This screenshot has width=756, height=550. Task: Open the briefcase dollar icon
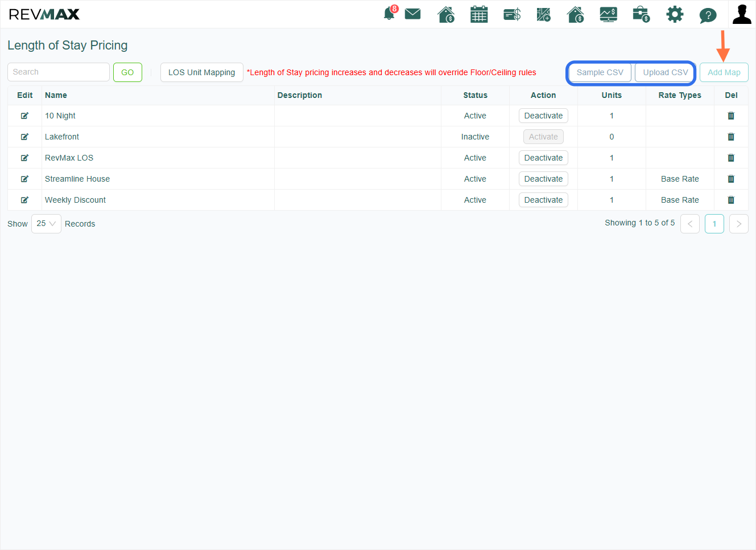(x=641, y=14)
